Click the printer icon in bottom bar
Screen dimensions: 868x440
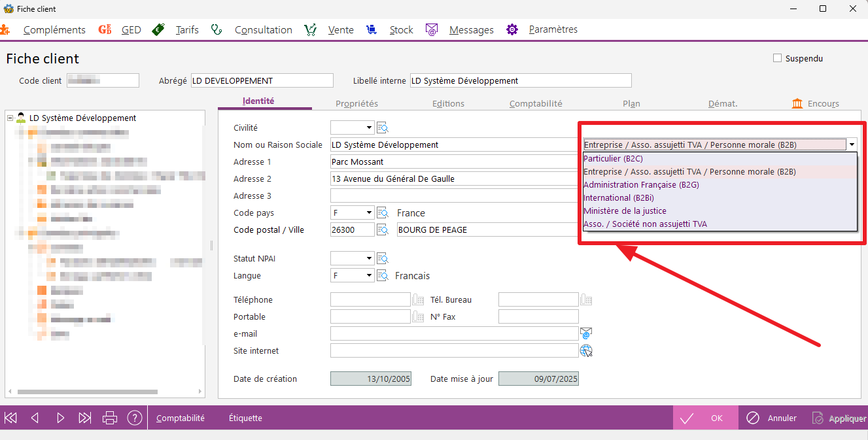pyautogui.click(x=110, y=418)
